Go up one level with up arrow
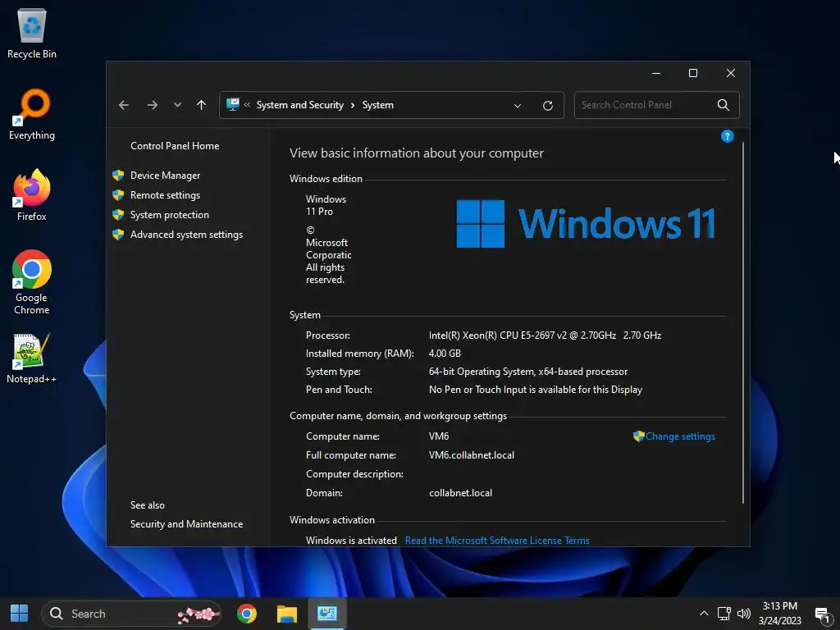The image size is (840, 630). [x=202, y=105]
